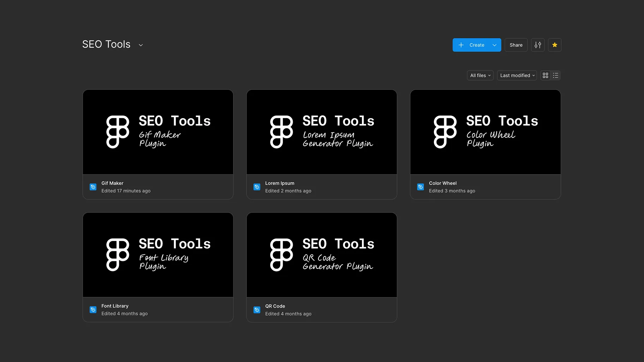
Task: Toggle the favorite star for this project
Action: (554, 45)
